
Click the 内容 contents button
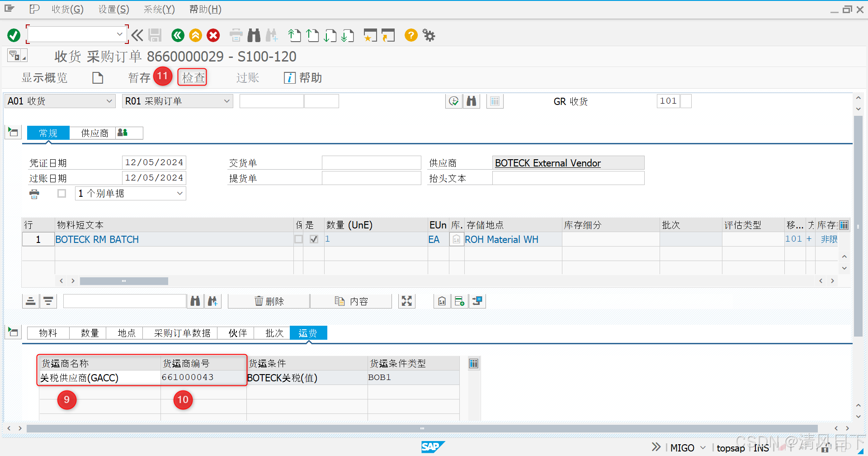click(351, 301)
